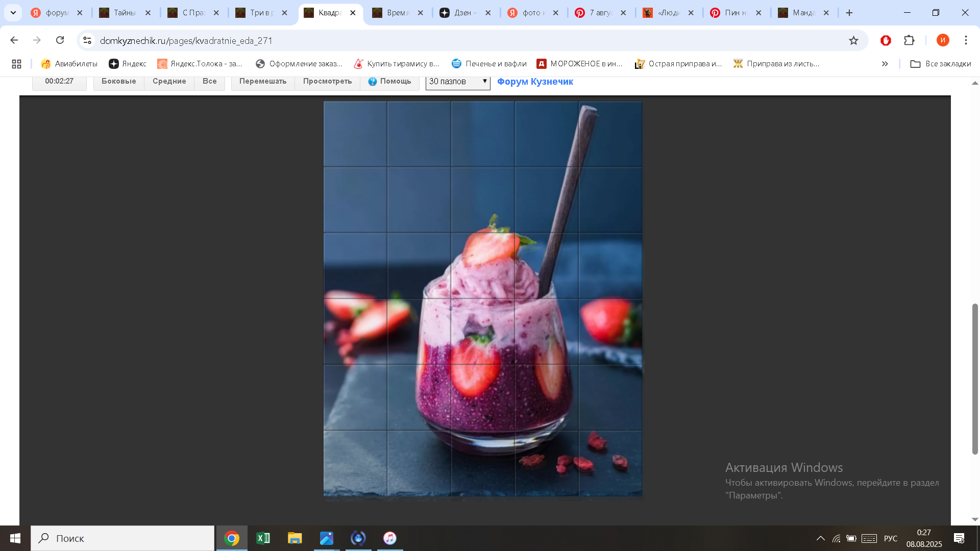Open File Explorer from the taskbar
The width and height of the screenshot is (980, 551).
tap(295, 538)
